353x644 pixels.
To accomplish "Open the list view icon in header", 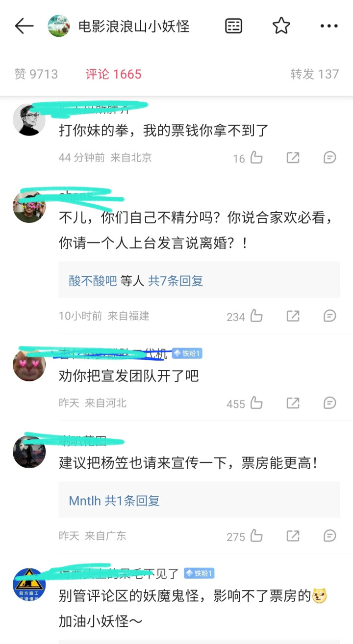I will (234, 26).
